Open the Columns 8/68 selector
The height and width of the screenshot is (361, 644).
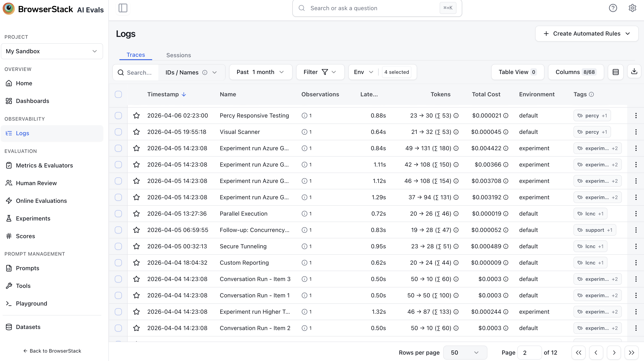tap(576, 72)
